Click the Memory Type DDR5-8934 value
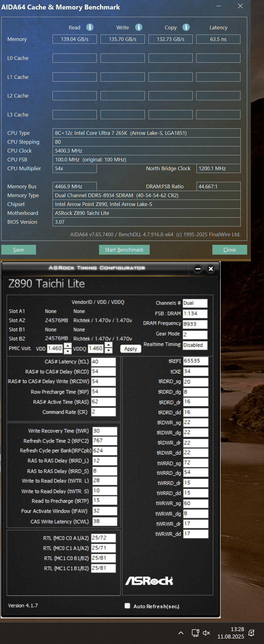Viewport: 264px width, 644px height. (x=146, y=195)
